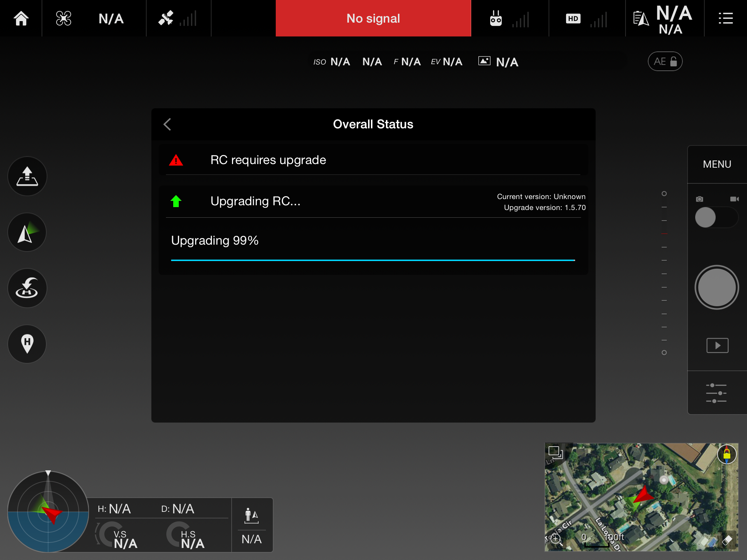Go back from Overall Status

pyautogui.click(x=167, y=124)
